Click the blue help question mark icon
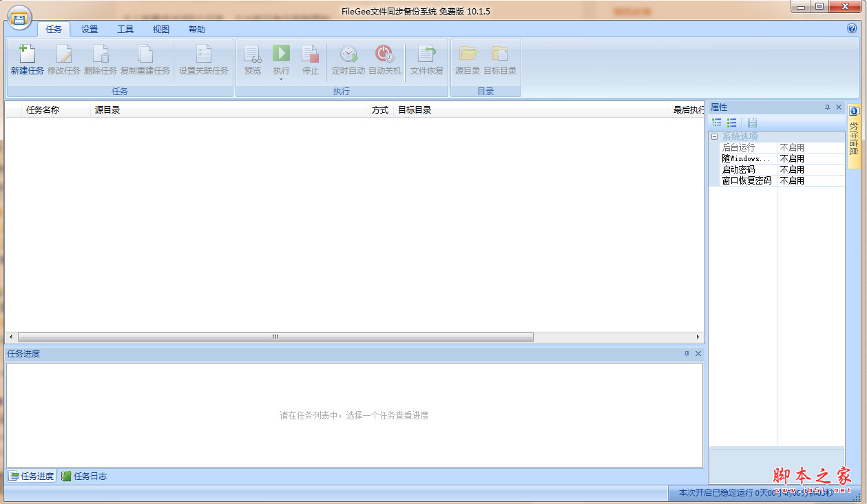 click(x=852, y=29)
